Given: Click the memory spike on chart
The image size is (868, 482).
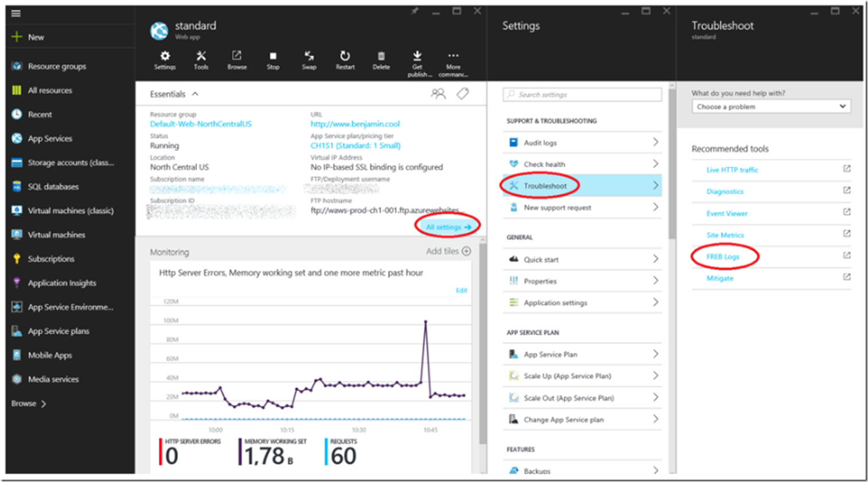Looking at the screenshot, I should click(x=425, y=322).
